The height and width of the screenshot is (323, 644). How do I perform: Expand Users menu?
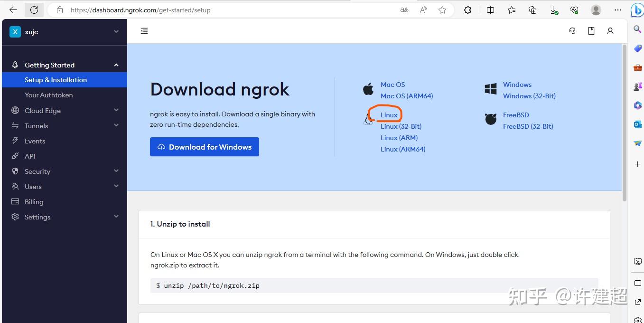65,187
